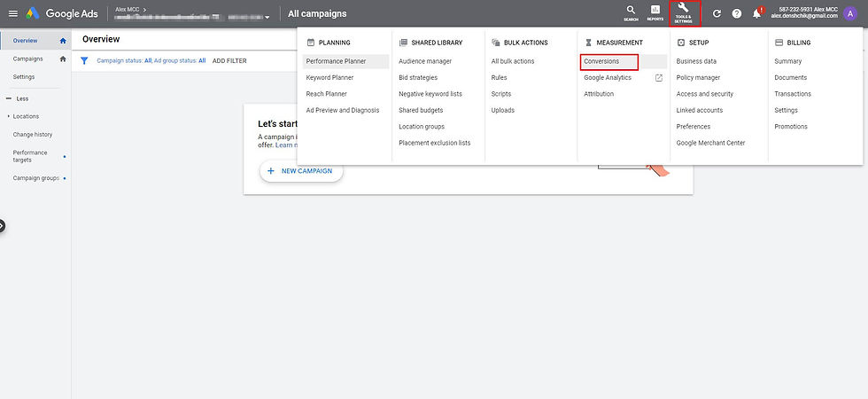
Task: Open the Help question mark icon
Action: click(x=737, y=14)
